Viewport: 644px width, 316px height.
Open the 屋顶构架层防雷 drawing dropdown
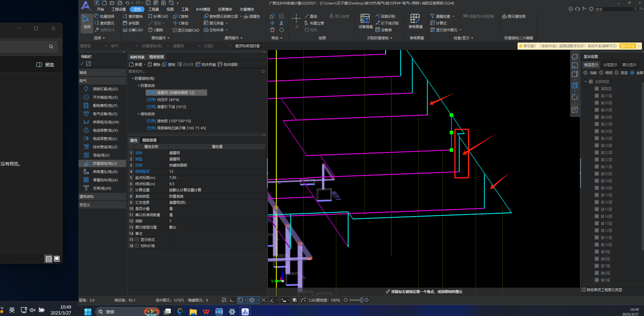[x=248, y=46]
